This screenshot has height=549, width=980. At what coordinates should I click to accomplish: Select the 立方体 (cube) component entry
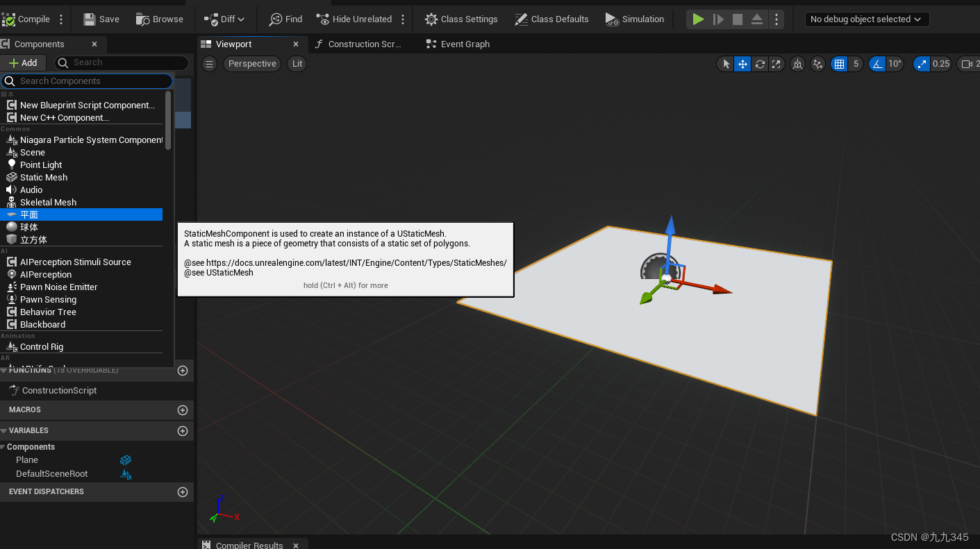81,240
